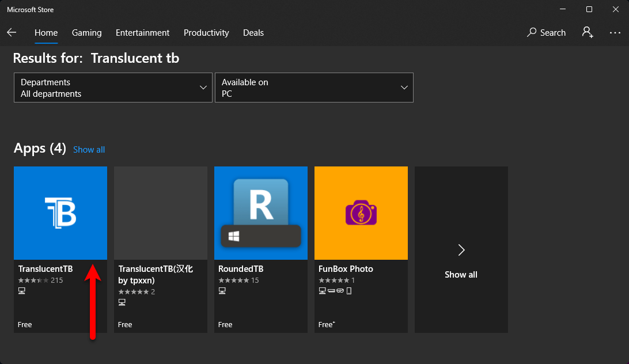Click the PC device icon under TranslucentTB
Viewport: 629px width, 364px height.
22,290
